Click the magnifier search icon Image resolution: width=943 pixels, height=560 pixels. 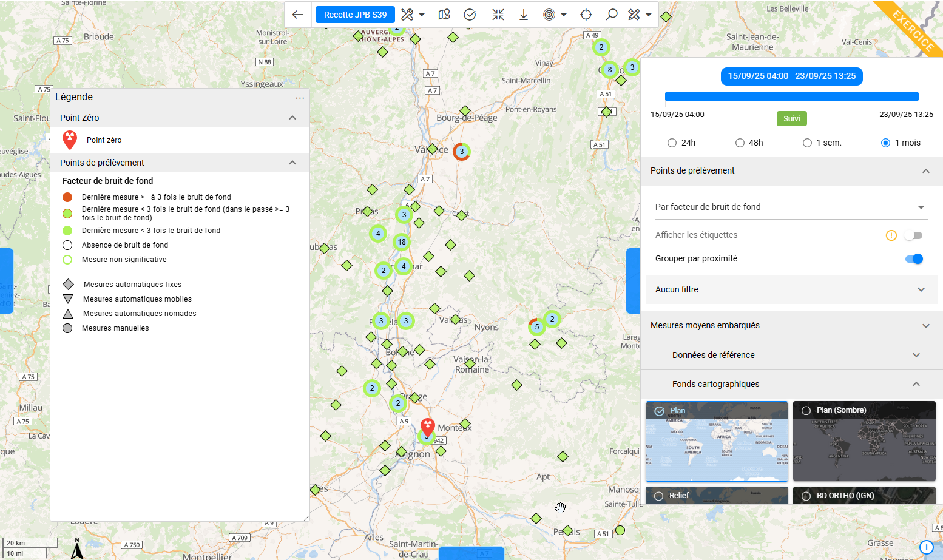(612, 15)
